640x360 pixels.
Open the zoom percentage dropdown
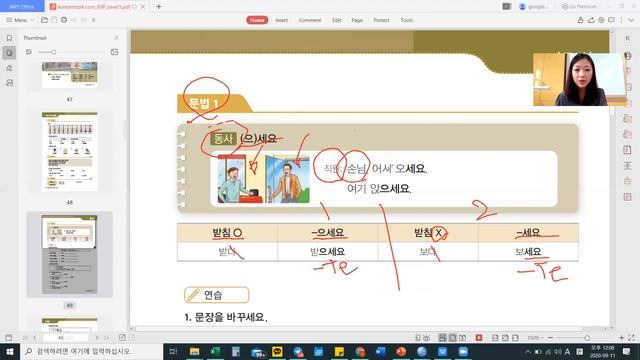[x=535, y=338]
